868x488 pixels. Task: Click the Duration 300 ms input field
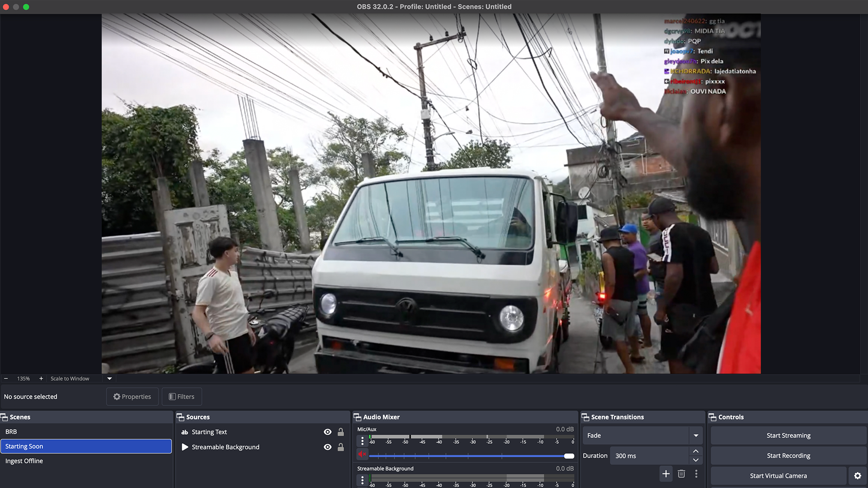pyautogui.click(x=649, y=455)
